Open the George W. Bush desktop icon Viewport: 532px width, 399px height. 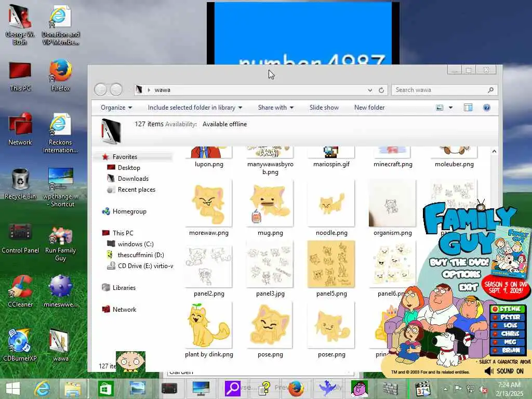click(20, 25)
